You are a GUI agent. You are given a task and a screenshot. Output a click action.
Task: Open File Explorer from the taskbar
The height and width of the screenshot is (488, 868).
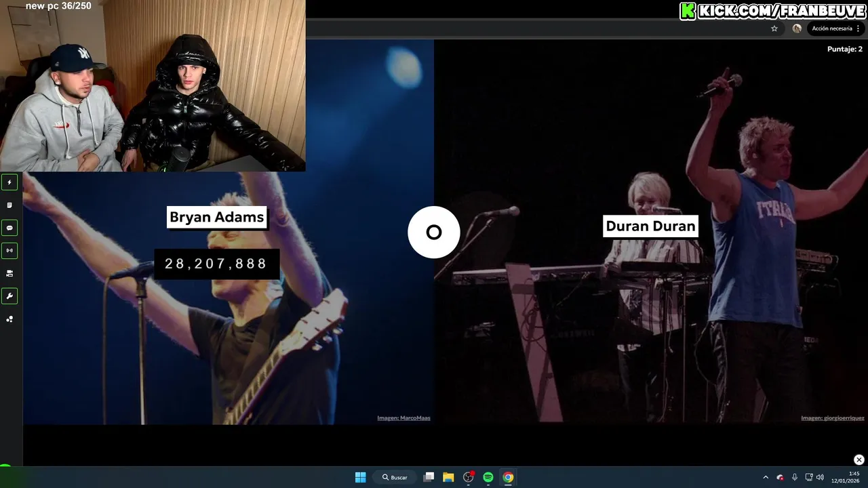coord(448,477)
